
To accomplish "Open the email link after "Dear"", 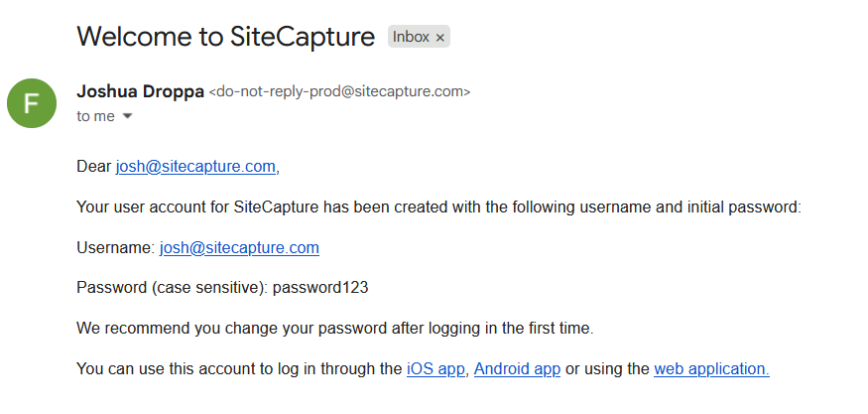I will (x=197, y=167).
